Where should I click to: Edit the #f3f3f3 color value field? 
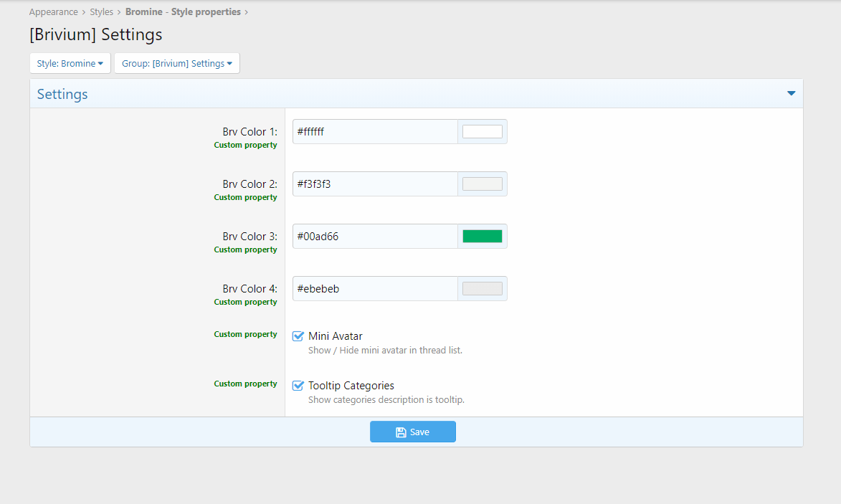tap(374, 184)
